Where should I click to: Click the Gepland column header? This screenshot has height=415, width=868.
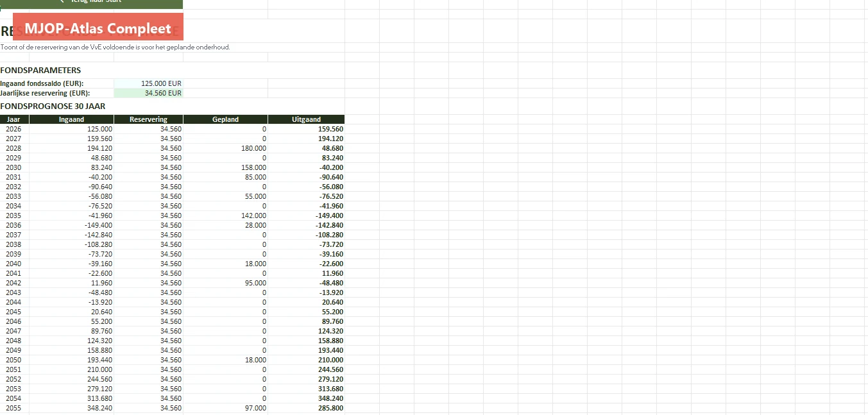pyautogui.click(x=225, y=119)
